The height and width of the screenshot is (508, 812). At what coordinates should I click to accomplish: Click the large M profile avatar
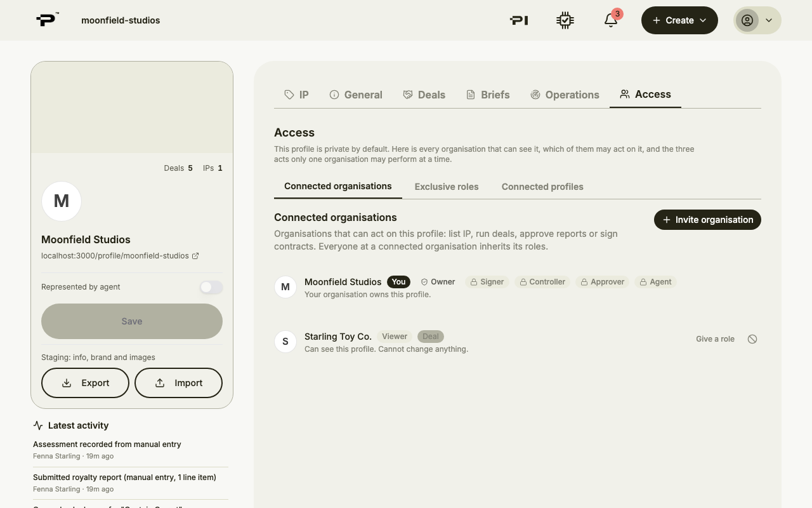(62, 201)
